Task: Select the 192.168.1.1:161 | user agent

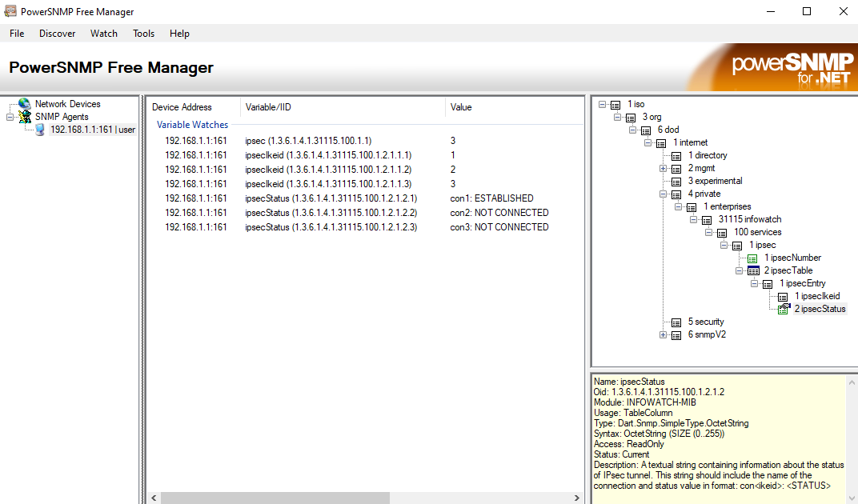Action: point(93,130)
